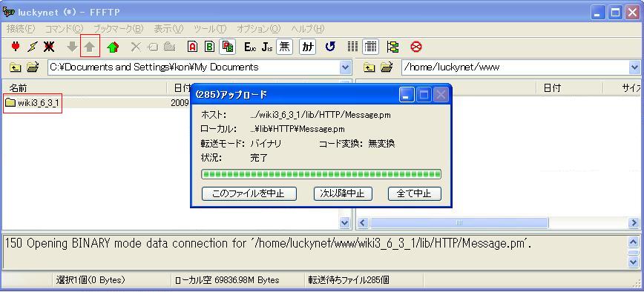Image resolution: width=644 pixels, height=292 pixels.
Task: Toggle half-width kana conversion (カナ)
Action: 307,47
